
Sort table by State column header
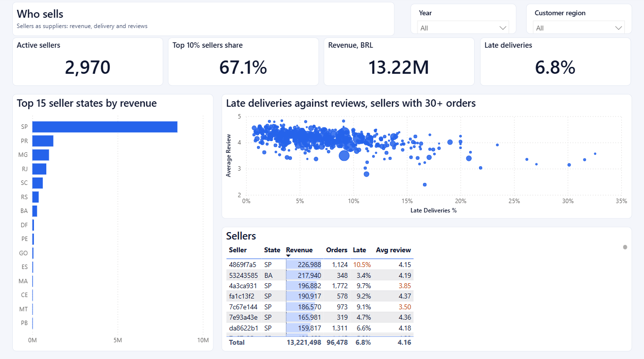(272, 250)
